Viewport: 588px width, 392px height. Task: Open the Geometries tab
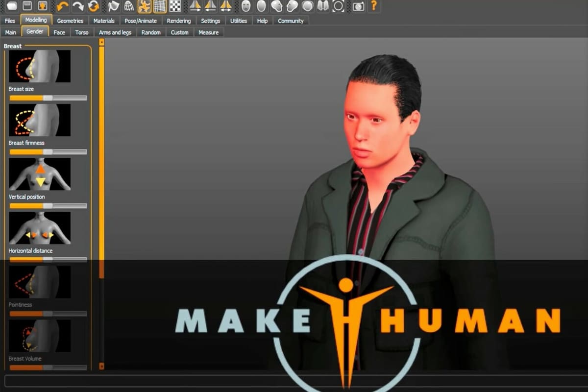pos(70,21)
